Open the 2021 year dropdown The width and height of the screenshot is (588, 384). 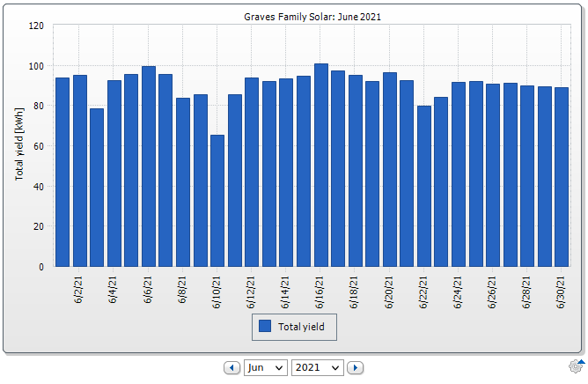click(317, 367)
